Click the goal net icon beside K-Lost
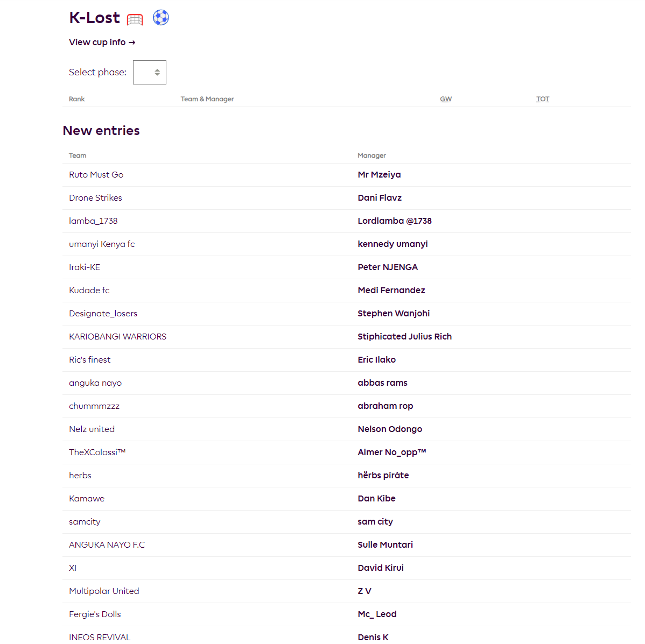Screen dimensions: 645x644 point(135,19)
